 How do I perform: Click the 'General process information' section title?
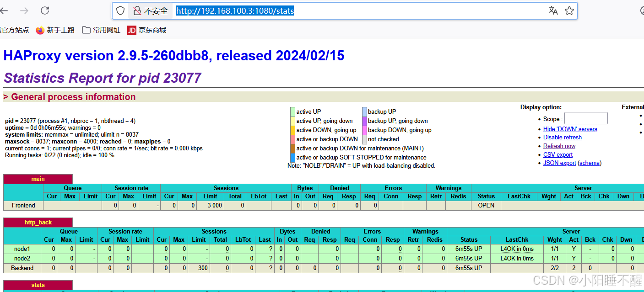coord(73,97)
